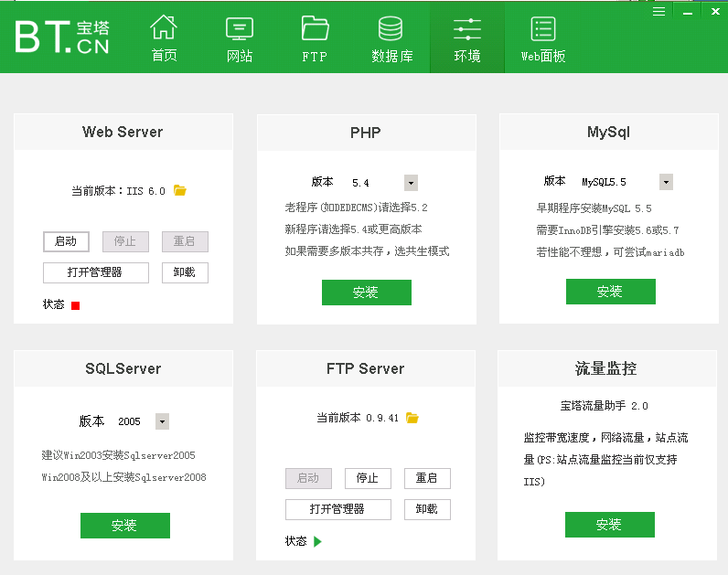Click the Web Server panel title
This screenshot has width=728, height=575.
(123, 132)
